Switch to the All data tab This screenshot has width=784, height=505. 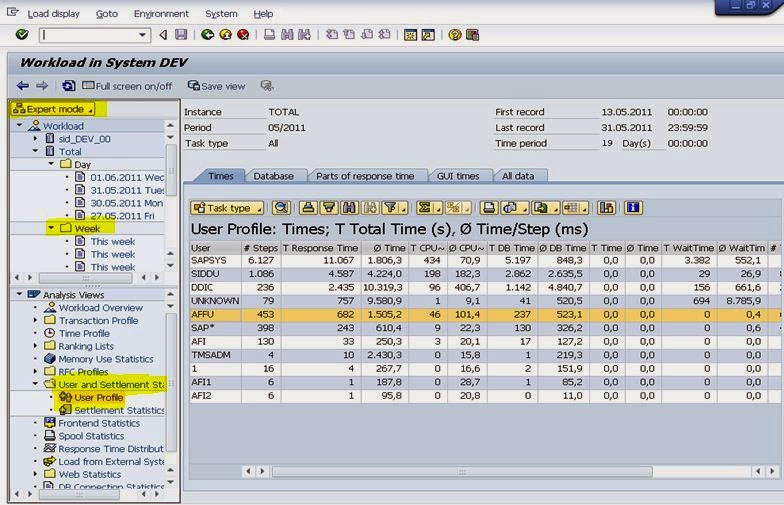[x=518, y=176]
